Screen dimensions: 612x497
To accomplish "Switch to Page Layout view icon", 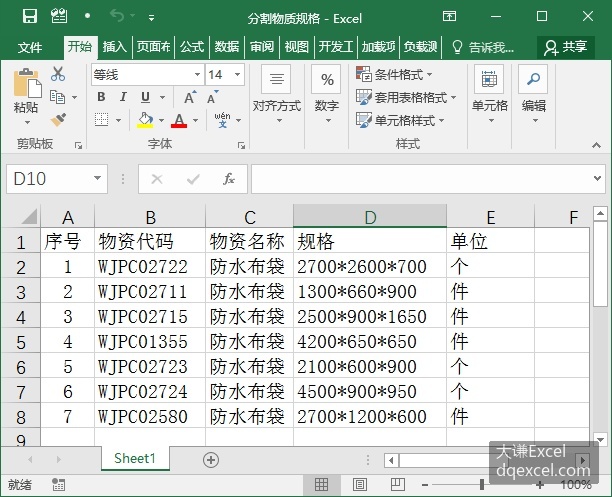I will click(x=359, y=485).
